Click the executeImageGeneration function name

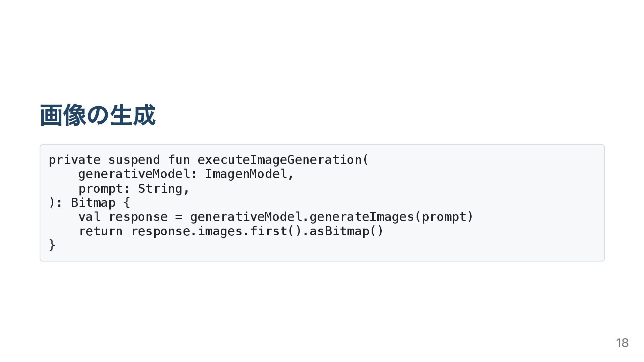tap(279, 160)
